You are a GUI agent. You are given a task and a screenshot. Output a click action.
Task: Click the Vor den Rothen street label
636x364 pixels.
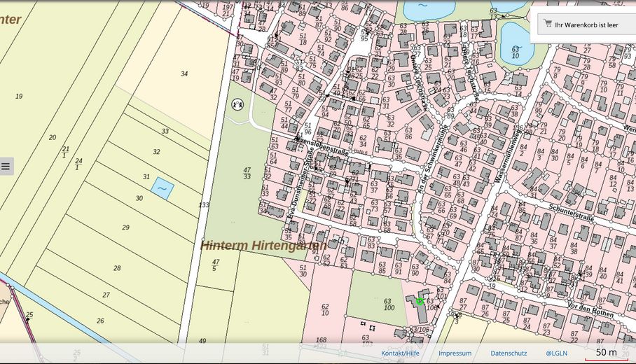coord(591,308)
